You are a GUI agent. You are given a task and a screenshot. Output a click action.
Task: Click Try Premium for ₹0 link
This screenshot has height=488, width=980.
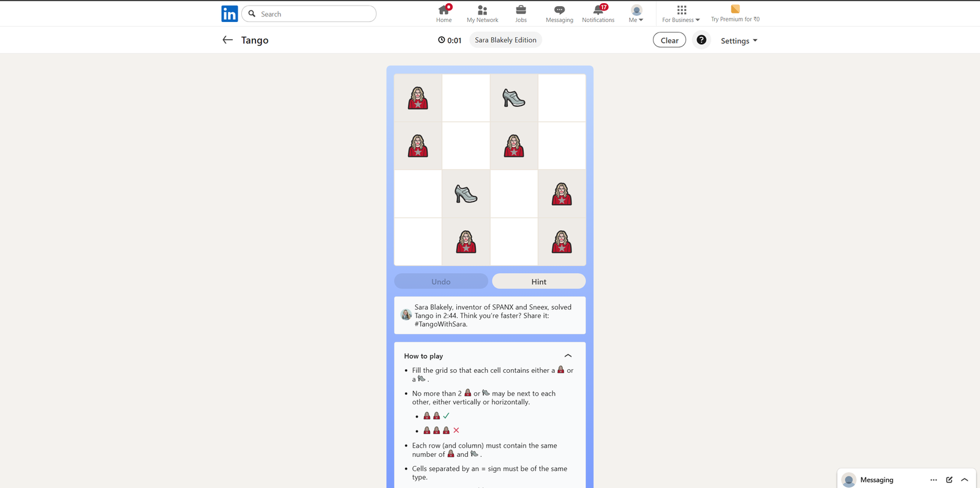coord(735,13)
